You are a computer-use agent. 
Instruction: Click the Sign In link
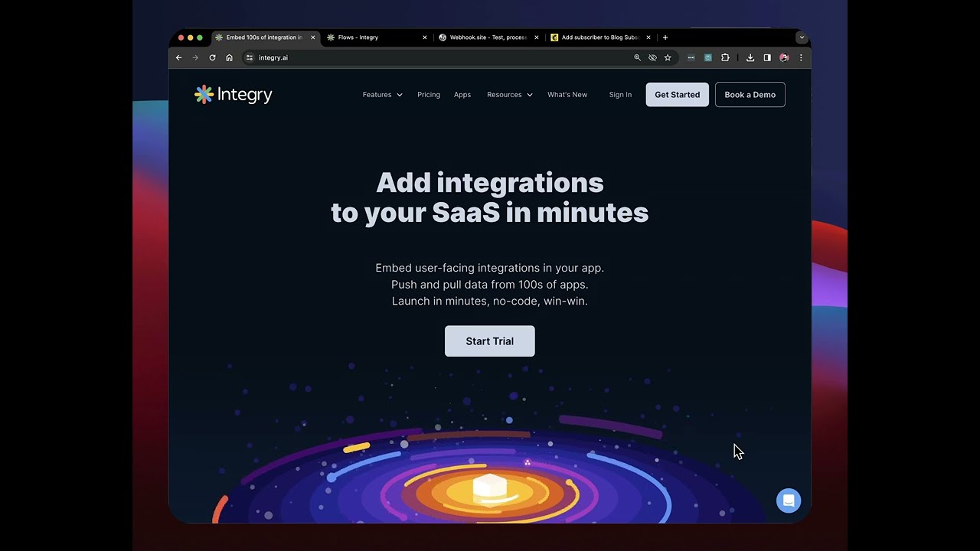620,95
